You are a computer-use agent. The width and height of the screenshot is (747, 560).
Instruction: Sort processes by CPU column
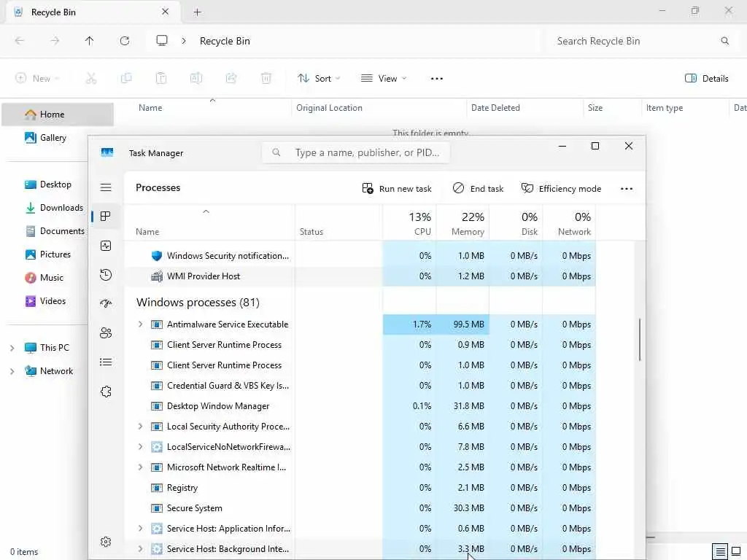pos(410,223)
